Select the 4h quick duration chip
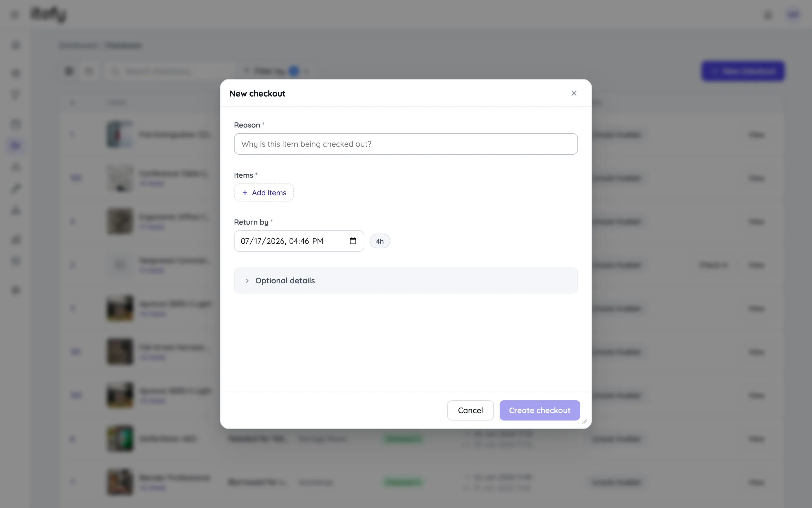812x508 pixels. (380, 241)
